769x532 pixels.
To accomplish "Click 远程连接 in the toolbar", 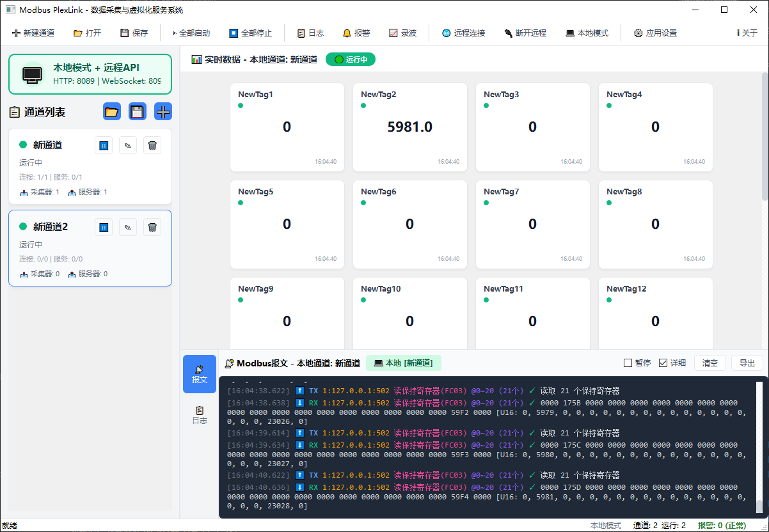I will point(464,33).
